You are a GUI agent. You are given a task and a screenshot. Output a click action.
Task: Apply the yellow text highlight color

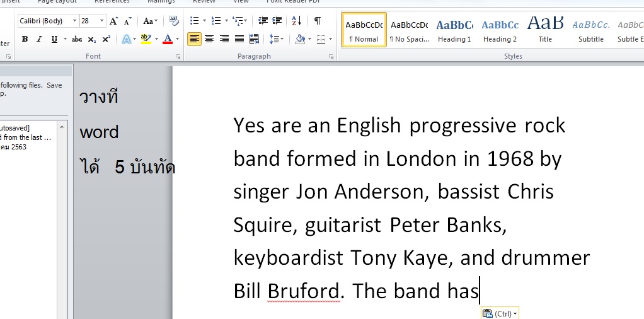[146, 39]
